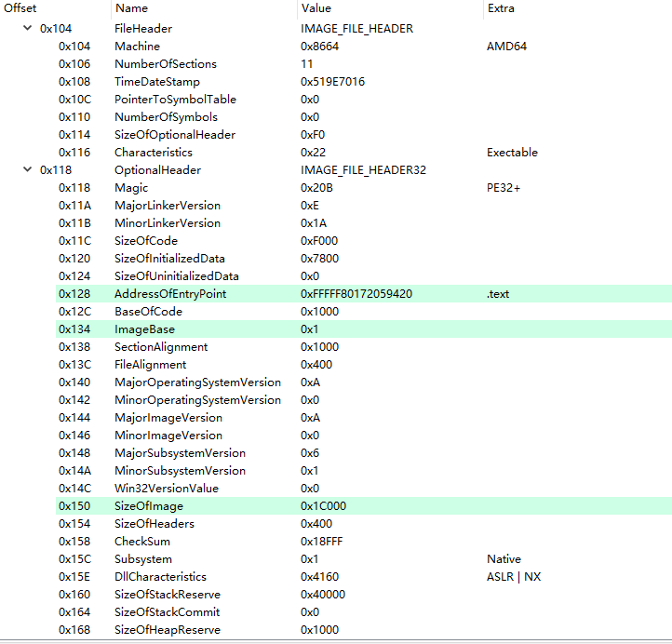Click the DllCharacteristics ASLR | NX extra text
672x644 pixels.
click(514, 577)
